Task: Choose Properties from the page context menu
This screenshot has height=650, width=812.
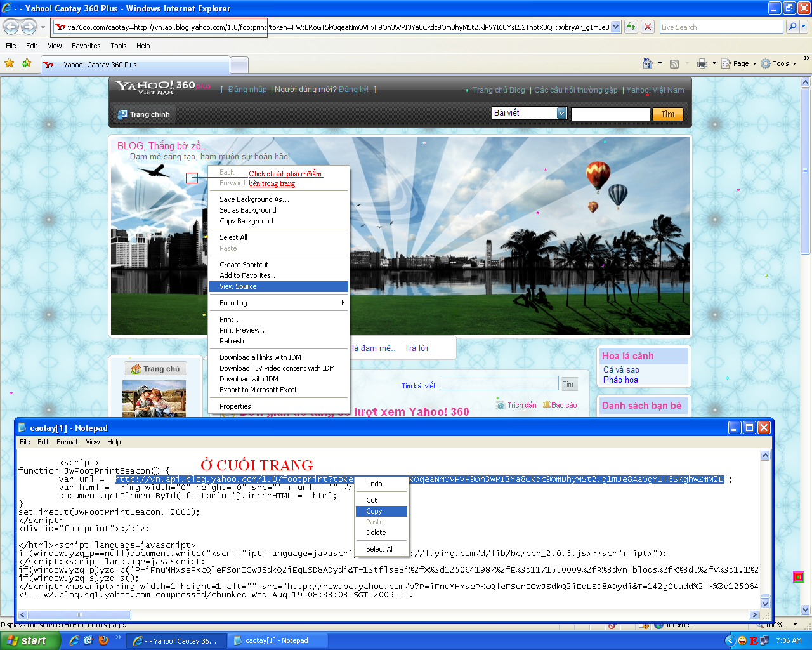Action: coord(279,406)
